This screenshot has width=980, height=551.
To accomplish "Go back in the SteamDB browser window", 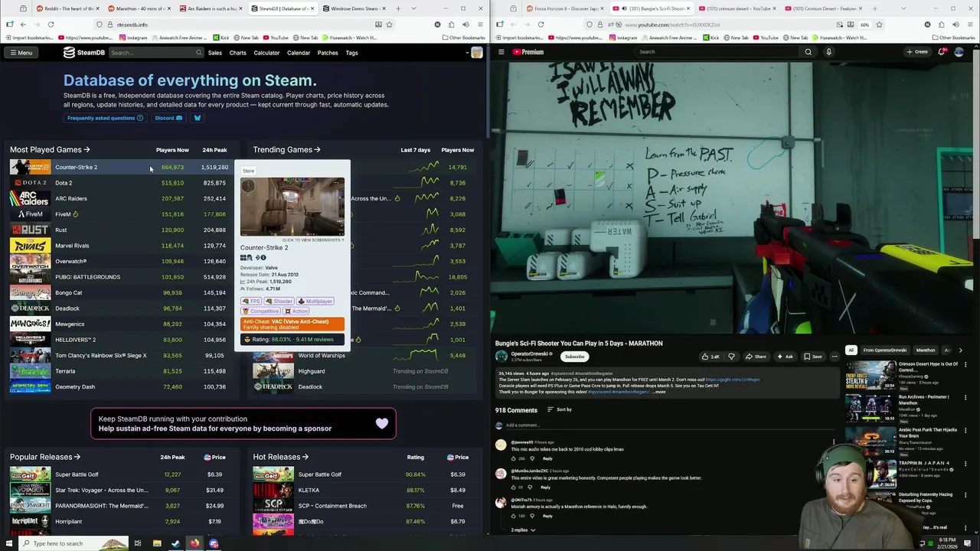I will 23,24.
